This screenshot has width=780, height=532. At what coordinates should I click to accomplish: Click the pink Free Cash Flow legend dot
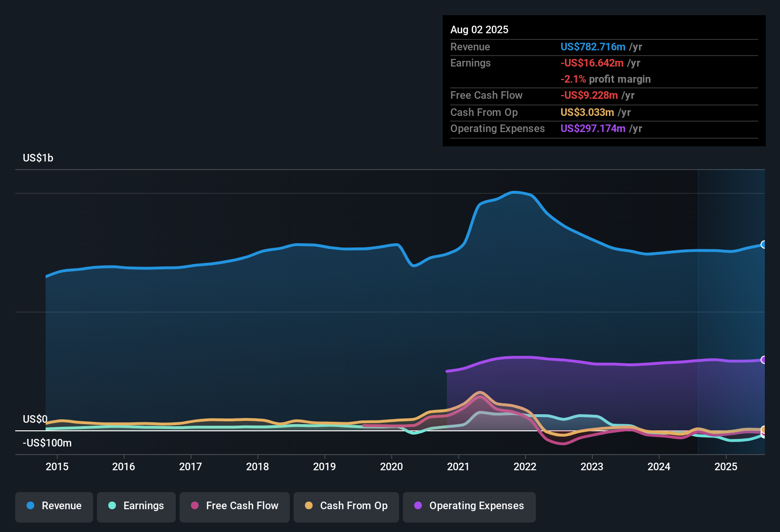[194, 506]
